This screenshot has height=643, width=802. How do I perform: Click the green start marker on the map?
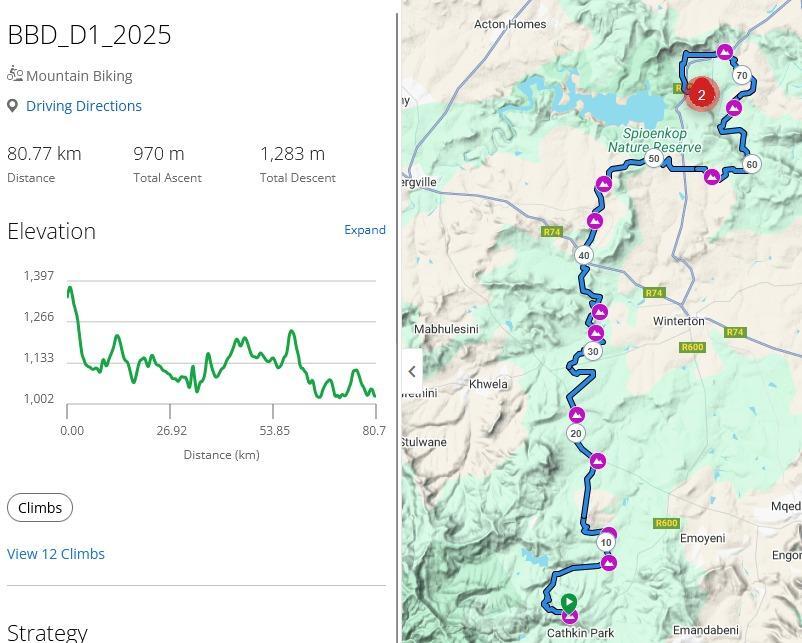click(568, 602)
